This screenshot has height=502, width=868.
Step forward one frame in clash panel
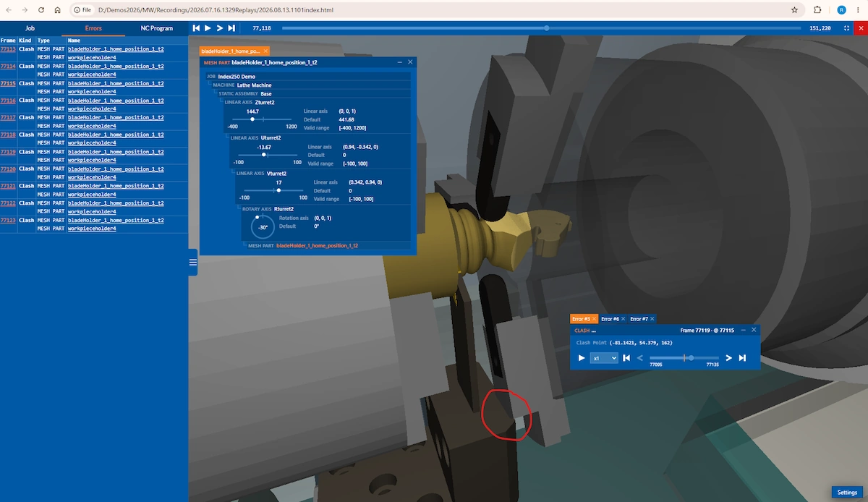(729, 358)
